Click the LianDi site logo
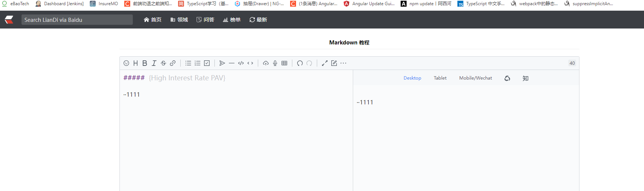The width and height of the screenshot is (644, 191). (9, 20)
